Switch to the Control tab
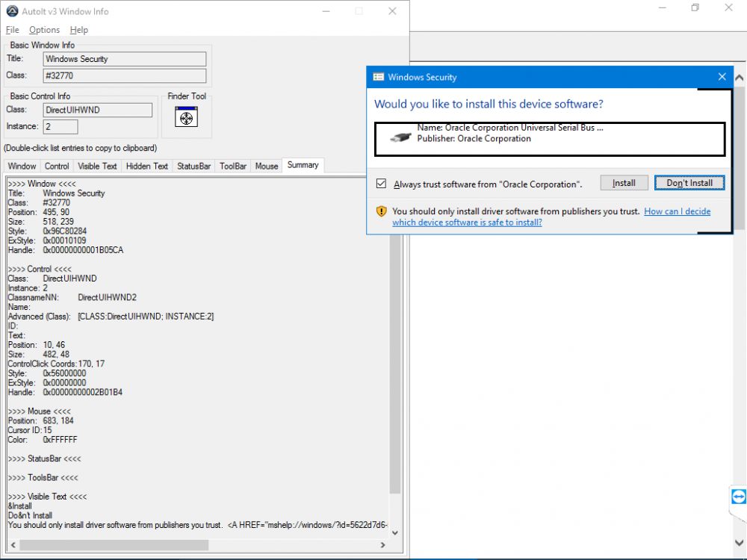Viewport: 747px width, 560px height. tap(57, 166)
